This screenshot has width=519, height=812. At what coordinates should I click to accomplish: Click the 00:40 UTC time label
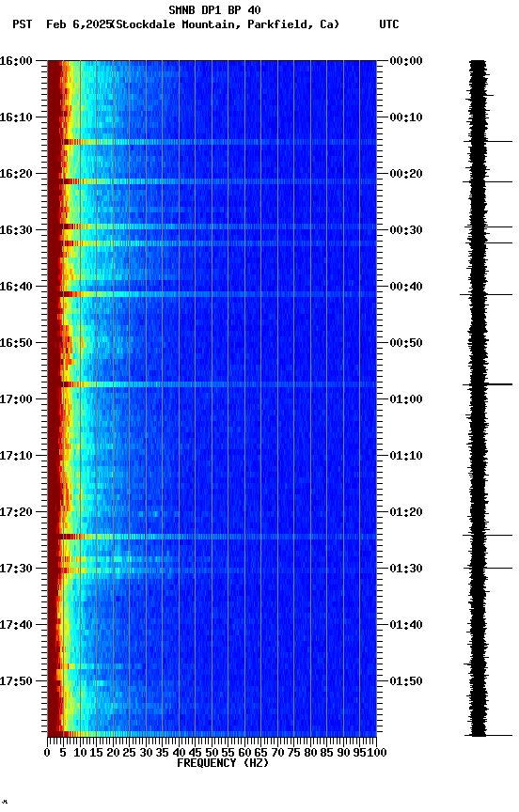pos(406,287)
